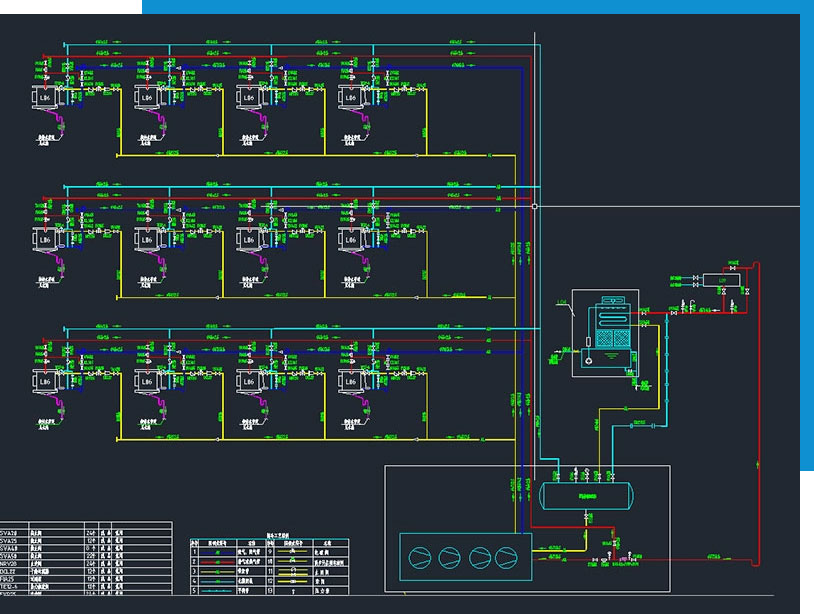Viewport: 814px width, 614px height.
Task: Click the small heat exchanger box at top right
Action: click(721, 279)
